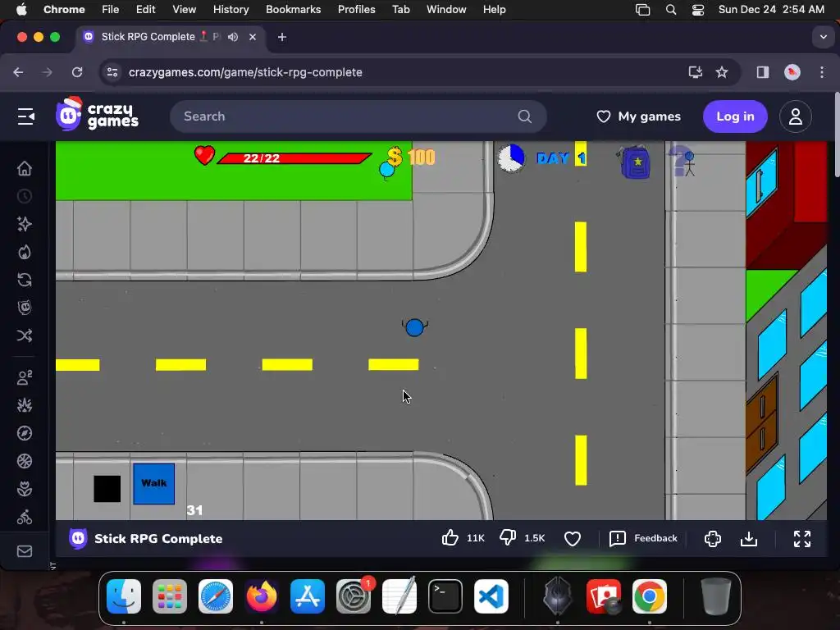Viewport: 840px width, 630px height.
Task: Toggle the in-game Walk button
Action: click(x=153, y=484)
